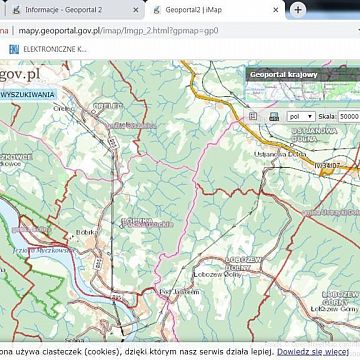Select the Geoportal krajowy map thumbnail
360x360 pixels.
pyautogui.click(x=303, y=92)
